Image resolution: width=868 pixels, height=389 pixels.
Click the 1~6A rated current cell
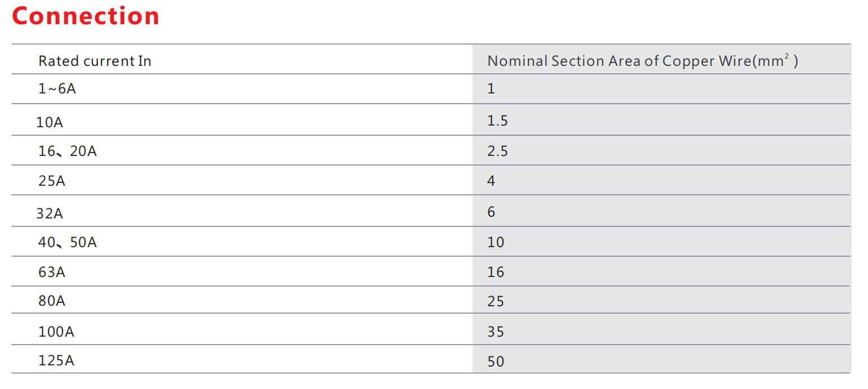57,88
